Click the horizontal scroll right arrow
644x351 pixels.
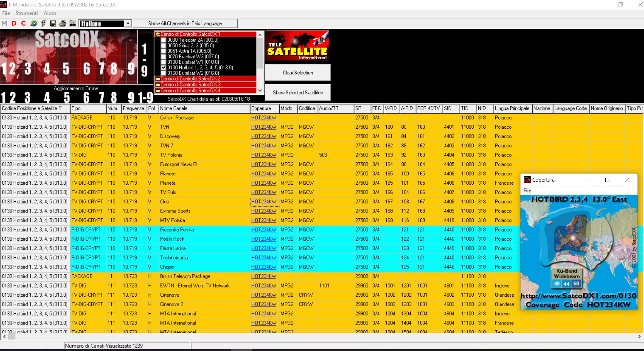pos(640,336)
